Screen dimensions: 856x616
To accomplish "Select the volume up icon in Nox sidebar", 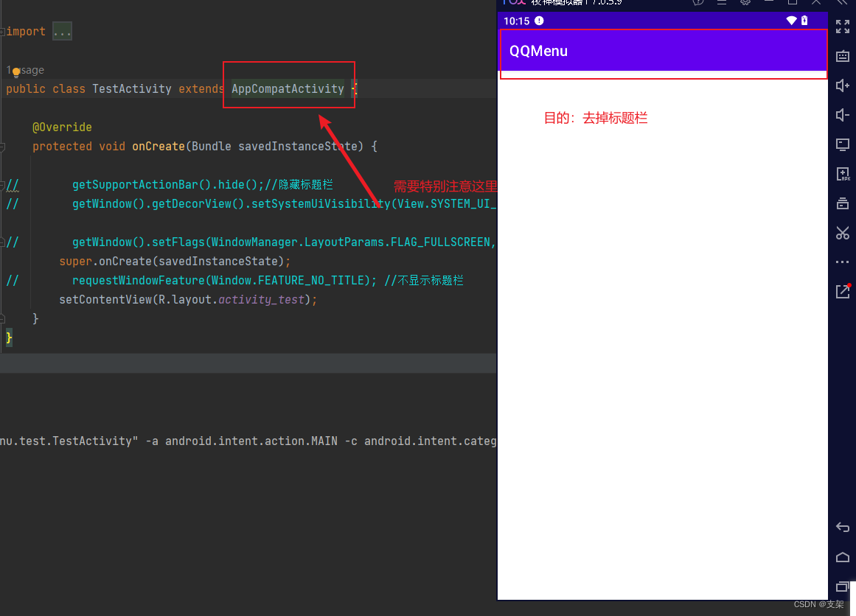I will (x=843, y=85).
